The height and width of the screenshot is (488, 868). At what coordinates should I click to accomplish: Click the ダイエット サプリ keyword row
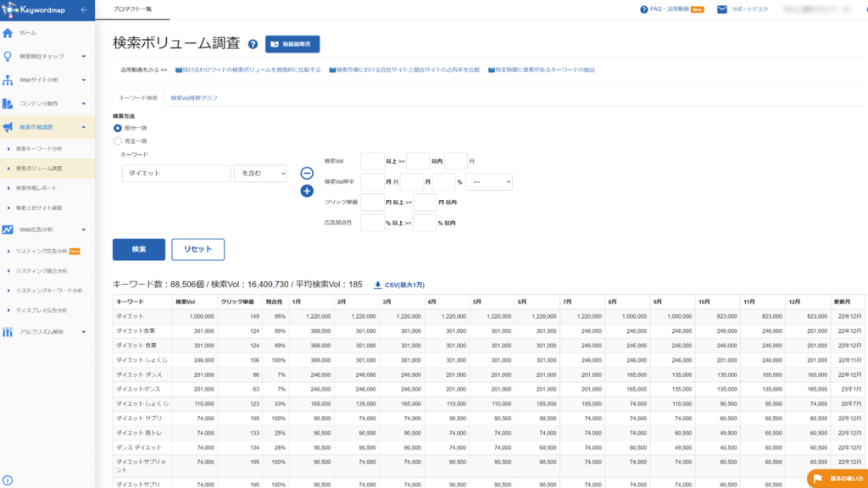pos(489,419)
